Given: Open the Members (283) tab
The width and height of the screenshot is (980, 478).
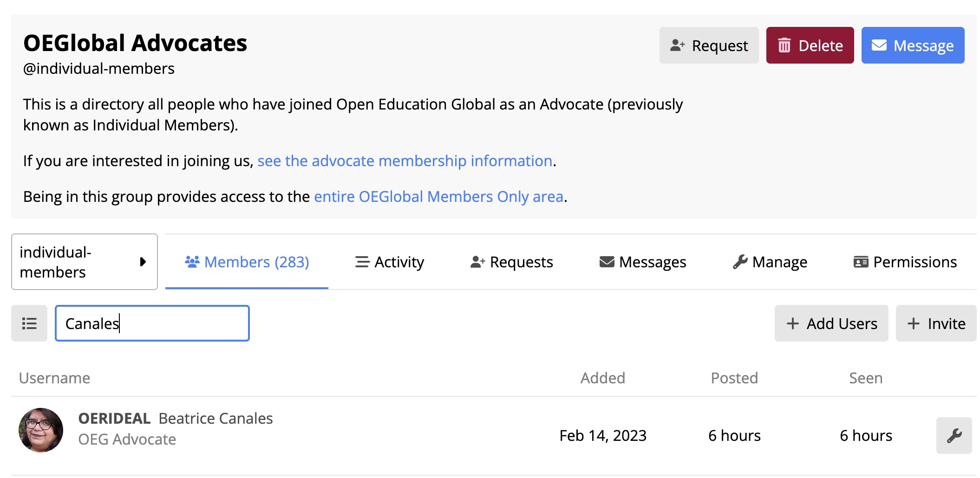Looking at the screenshot, I should click(247, 262).
